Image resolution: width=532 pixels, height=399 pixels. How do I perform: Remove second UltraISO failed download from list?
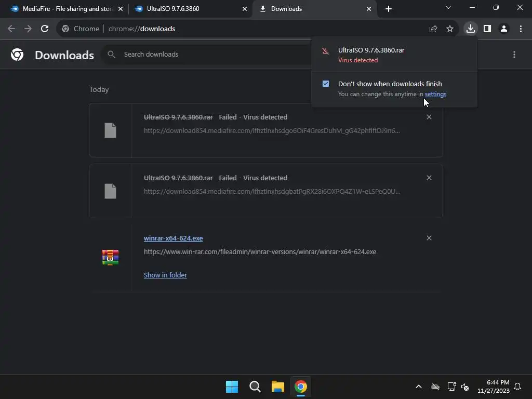click(x=429, y=178)
